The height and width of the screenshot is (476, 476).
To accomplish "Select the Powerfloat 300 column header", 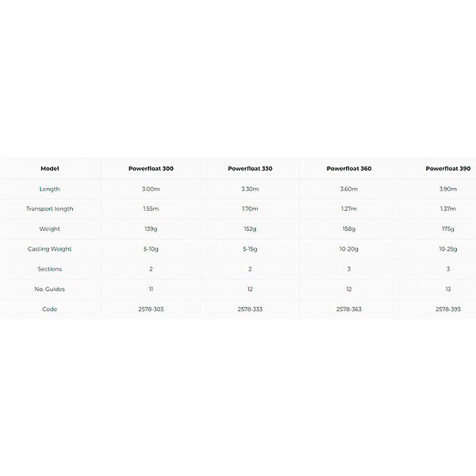I will click(151, 169).
